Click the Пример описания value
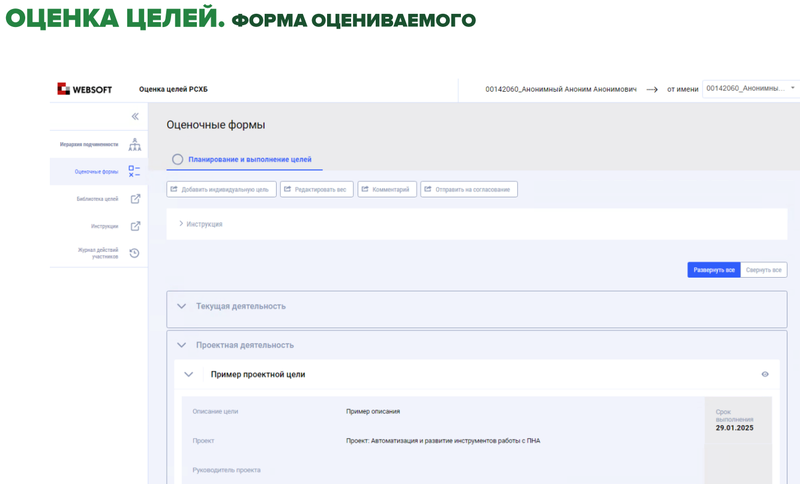 (373, 412)
